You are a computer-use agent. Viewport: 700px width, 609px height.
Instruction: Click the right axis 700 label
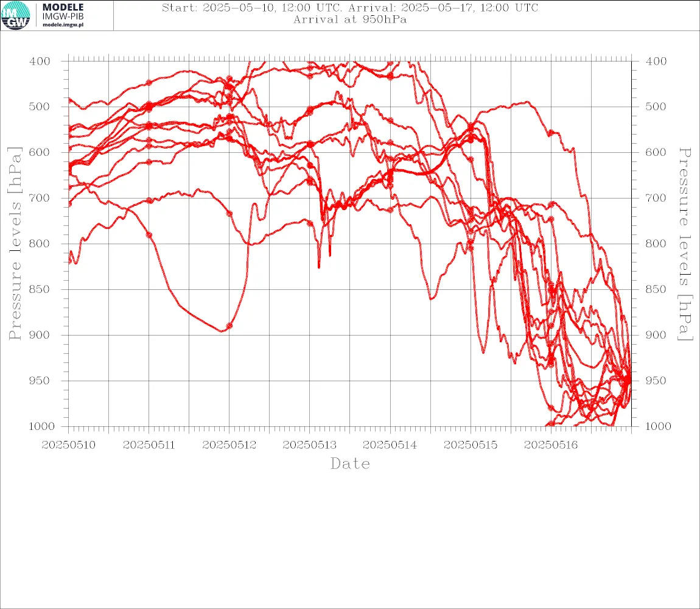click(656, 198)
